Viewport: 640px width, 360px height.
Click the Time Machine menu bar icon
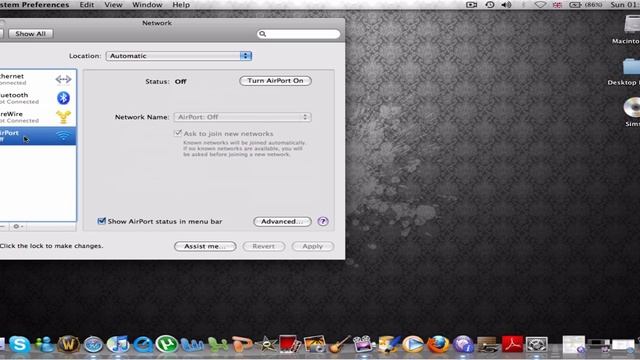tap(490, 4)
